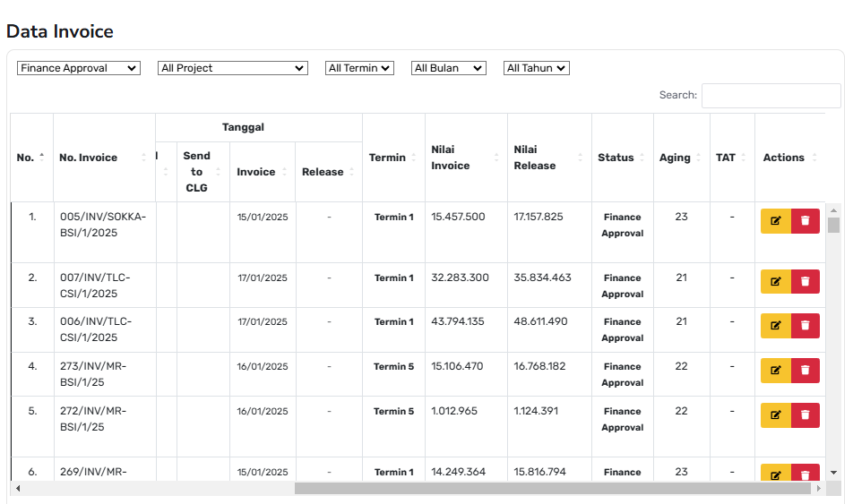Click red delete icon for invoice 005/INV/SOKKA-BSI/1/2025

coord(805,220)
